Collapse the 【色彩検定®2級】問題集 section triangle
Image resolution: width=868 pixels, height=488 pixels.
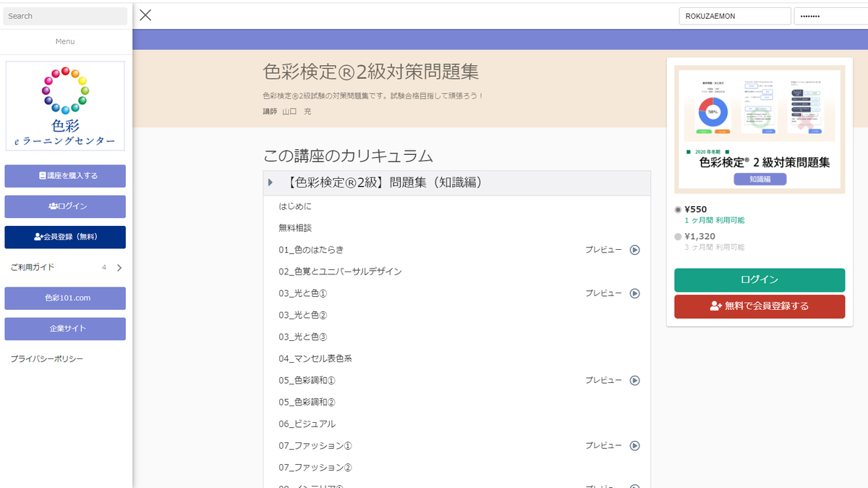(271, 183)
